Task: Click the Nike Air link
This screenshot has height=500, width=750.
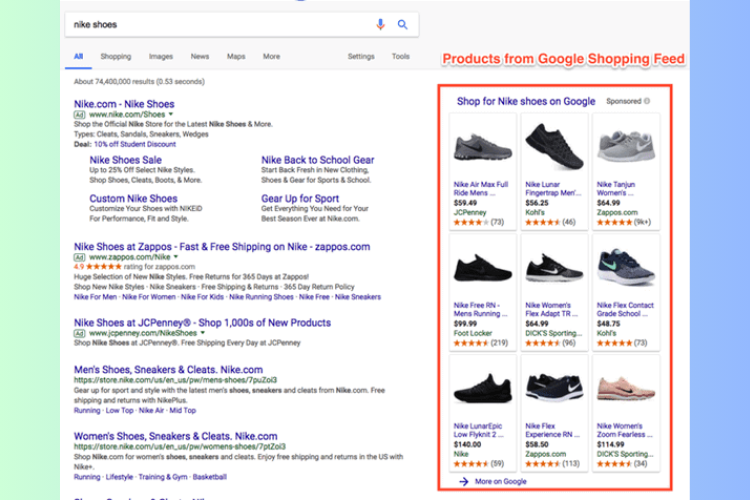Action: (x=151, y=411)
